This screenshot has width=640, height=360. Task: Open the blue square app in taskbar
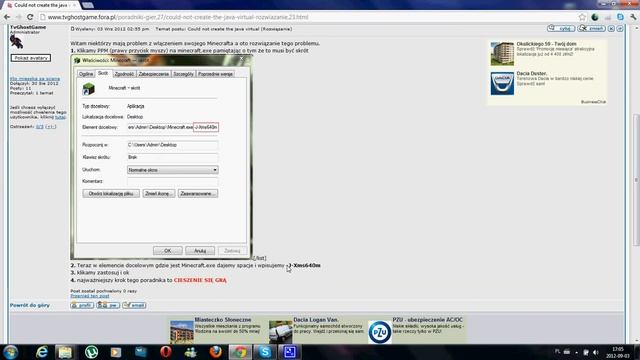[x=290, y=352]
